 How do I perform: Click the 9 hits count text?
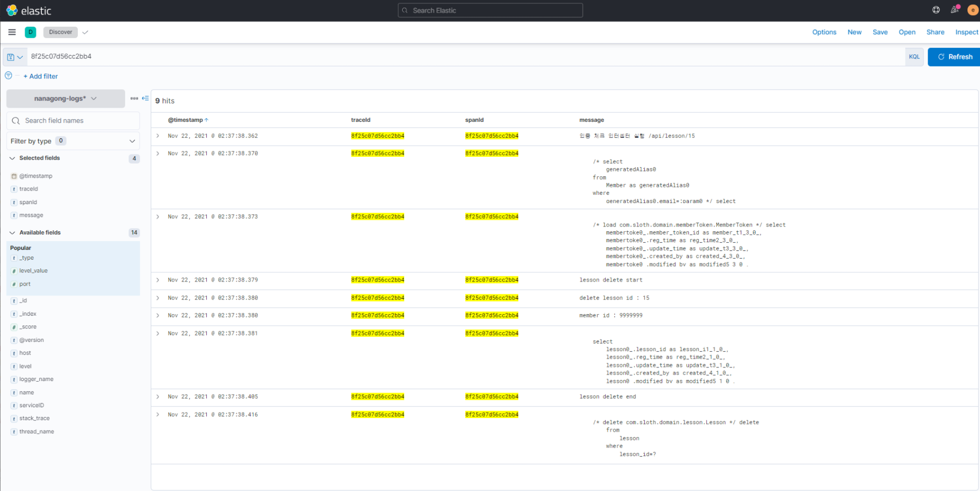click(165, 101)
